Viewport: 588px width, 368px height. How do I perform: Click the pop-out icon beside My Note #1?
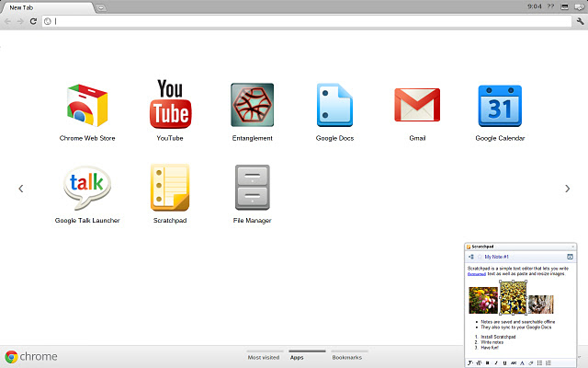click(570, 257)
